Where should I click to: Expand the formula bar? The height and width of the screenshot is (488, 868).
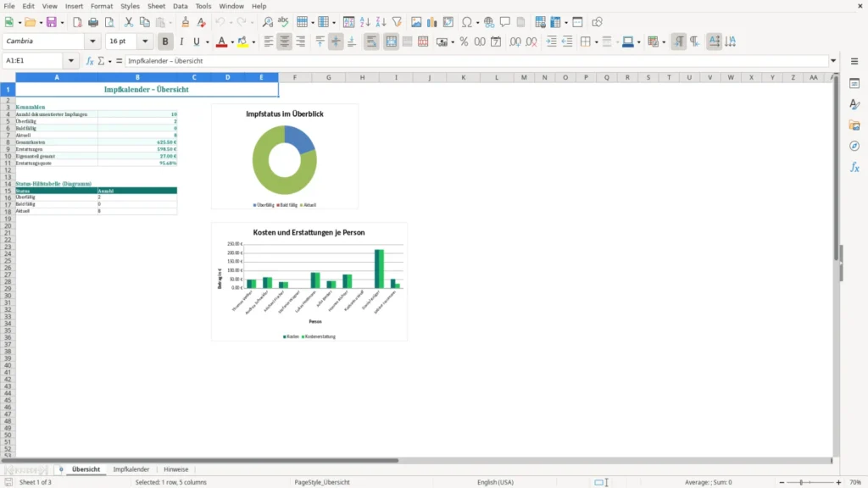[833, 61]
